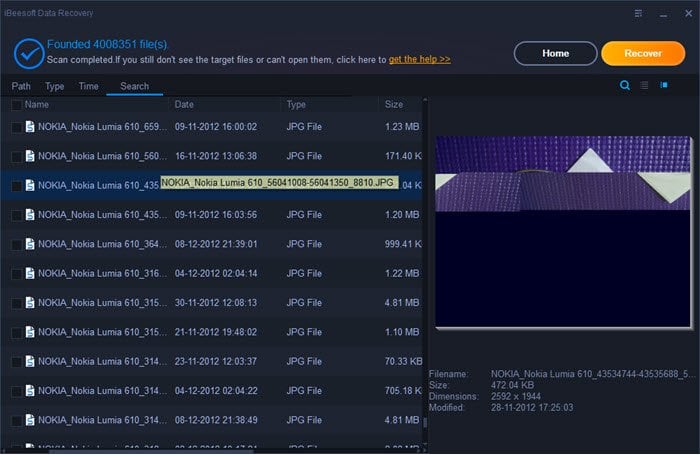Switch to preview pane view icon
This screenshot has height=455, width=700.
pyautogui.click(x=664, y=85)
